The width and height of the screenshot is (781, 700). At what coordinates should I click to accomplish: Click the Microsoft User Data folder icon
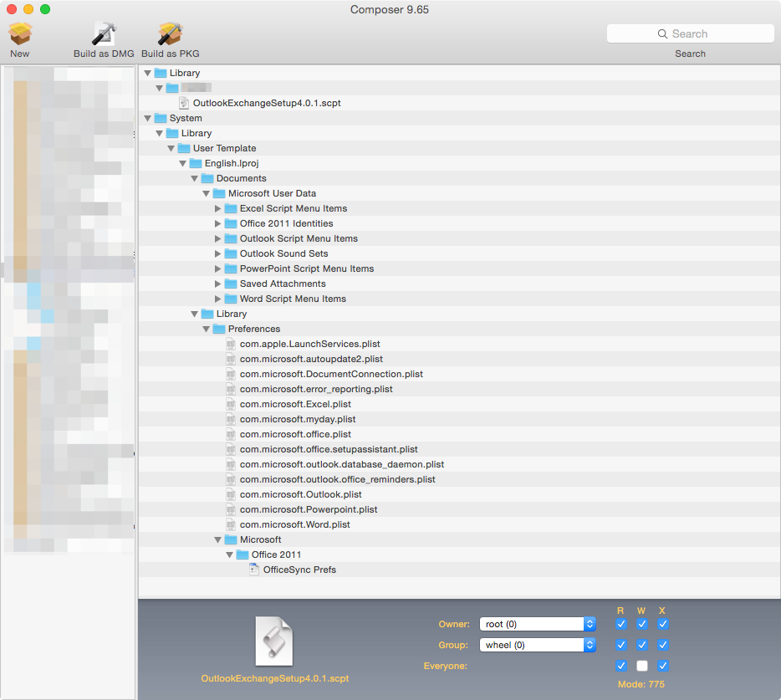click(x=219, y=193)
